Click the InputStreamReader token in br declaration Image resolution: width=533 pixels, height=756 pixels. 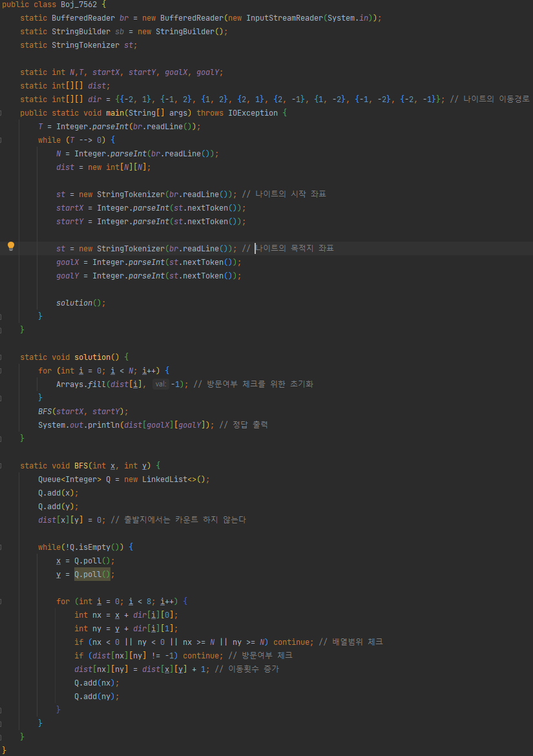(x=284, y=18)
